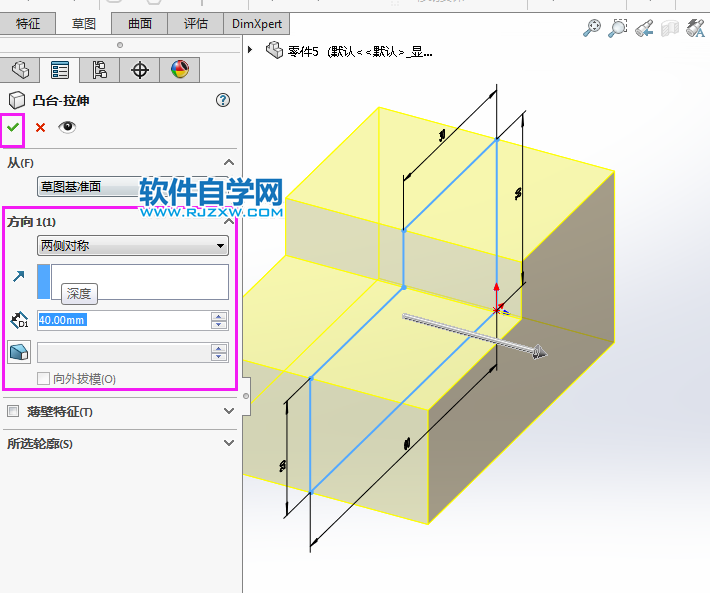Switch to the 特征 tab

coord(28,24)
